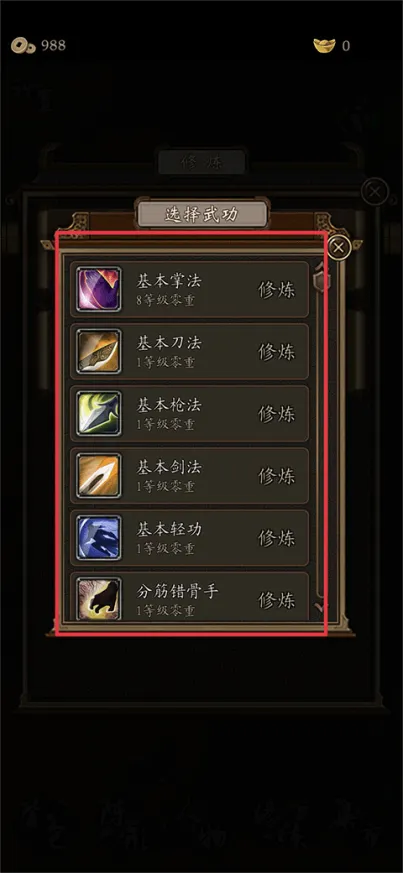This screenshot has width=403, height=873.
Task: Tap the gold ingot currency icon
Action: 324,46
